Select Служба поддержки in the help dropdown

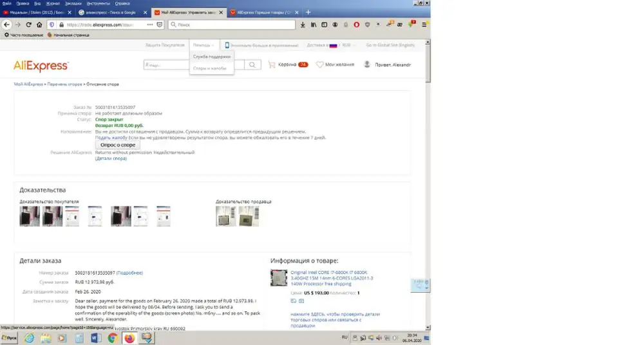(212, 57)
